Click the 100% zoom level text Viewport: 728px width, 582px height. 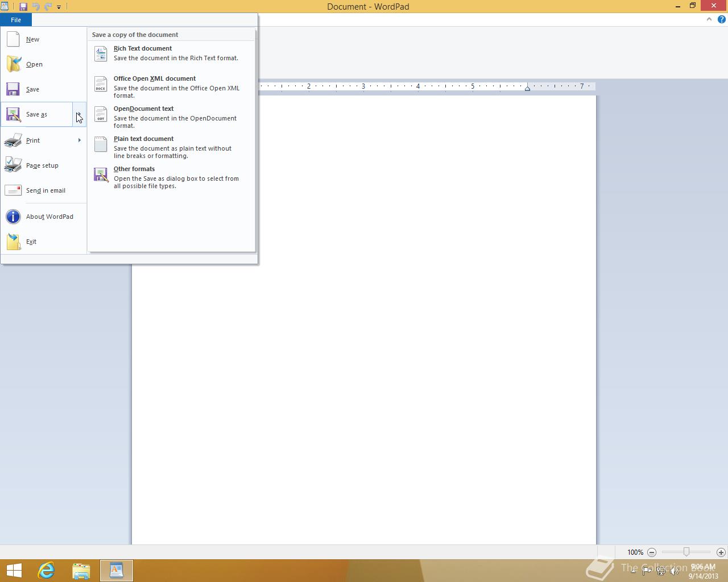point(635,552)
